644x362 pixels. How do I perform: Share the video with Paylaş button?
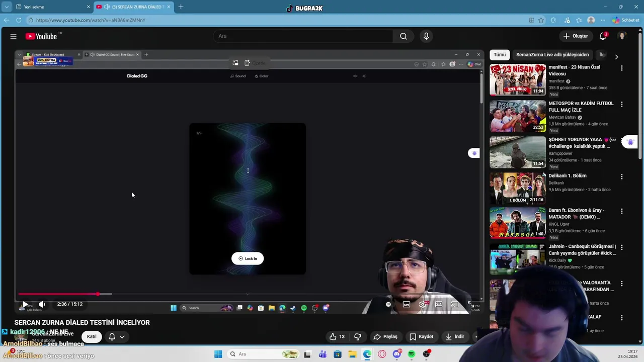(385, 337)
